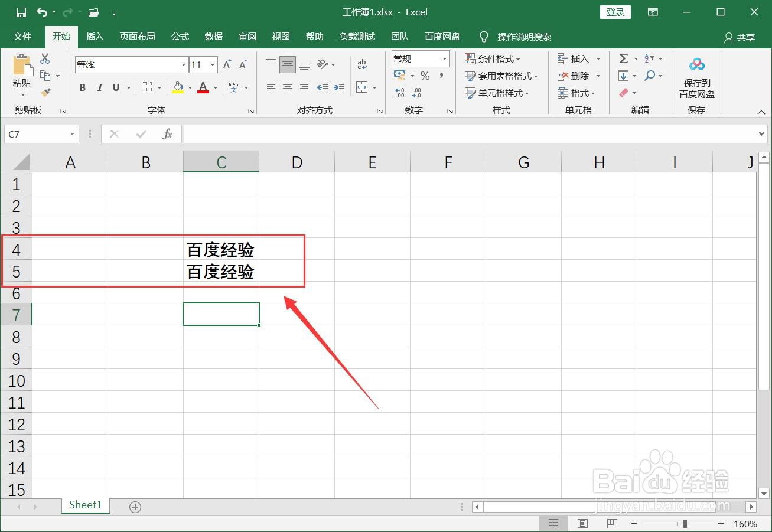Click the 共享 Share button
The width and height of the screenshot is (772, 532).
coord(740,37)
